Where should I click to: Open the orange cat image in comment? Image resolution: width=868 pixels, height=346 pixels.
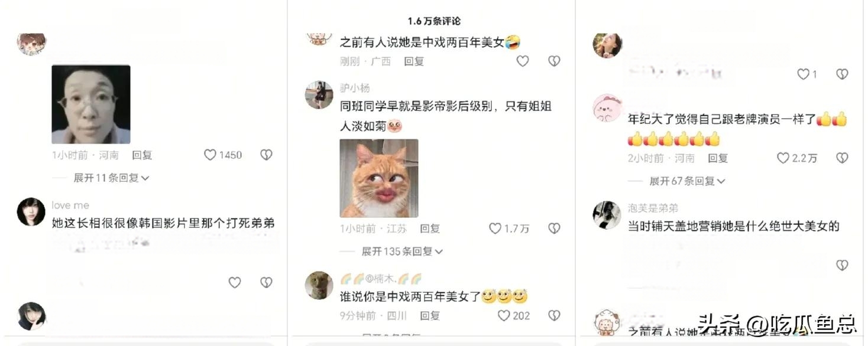pyautogui.click(x=379, y=178)
